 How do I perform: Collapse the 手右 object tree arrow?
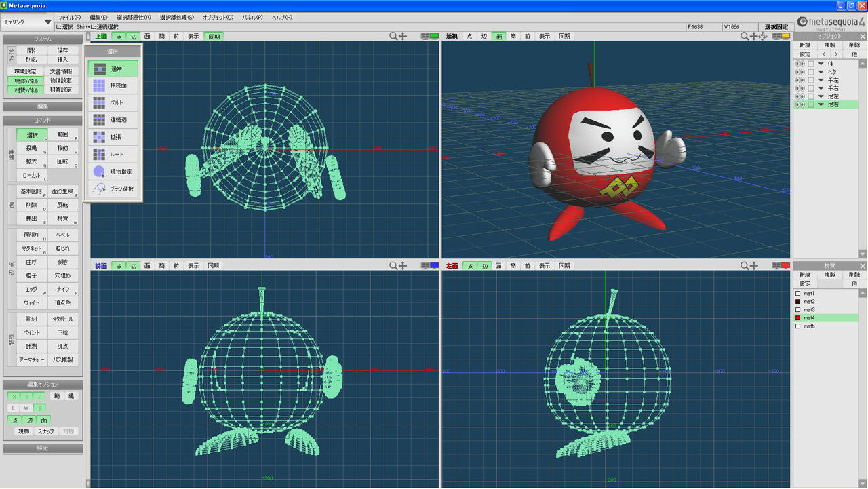pos(821,88)
